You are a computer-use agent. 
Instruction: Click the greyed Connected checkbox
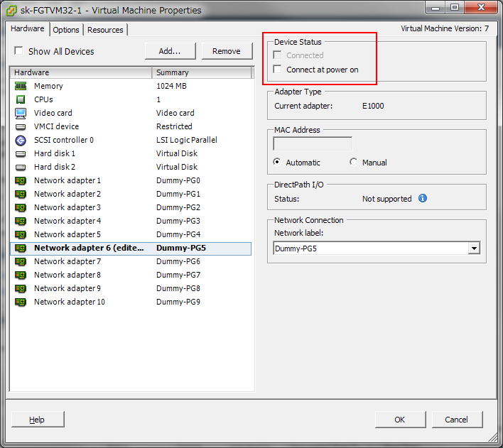pyautogui.click(x=277, y=55)
